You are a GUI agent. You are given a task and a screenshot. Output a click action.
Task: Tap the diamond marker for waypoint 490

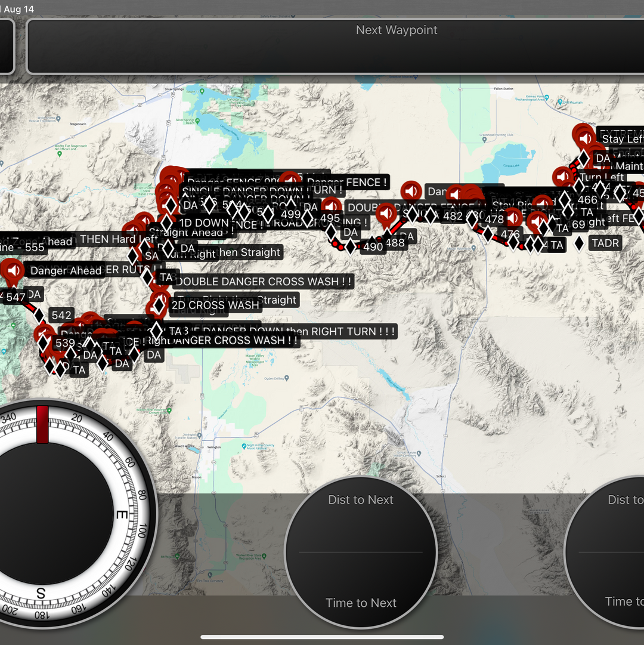[x=350, y=246]
